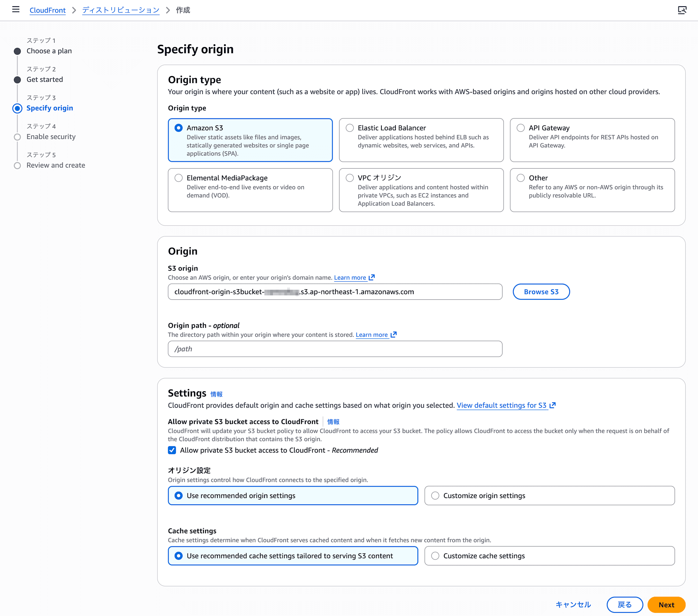This screenshot has width=698, height=616.
Task: Open the ディストリビューション breadcrumb link
Action: 121,10
